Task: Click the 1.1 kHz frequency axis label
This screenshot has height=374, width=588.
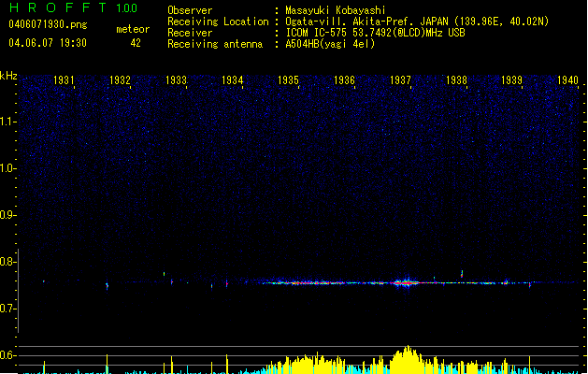Action: pyautogui.click(x=8, y=122)
